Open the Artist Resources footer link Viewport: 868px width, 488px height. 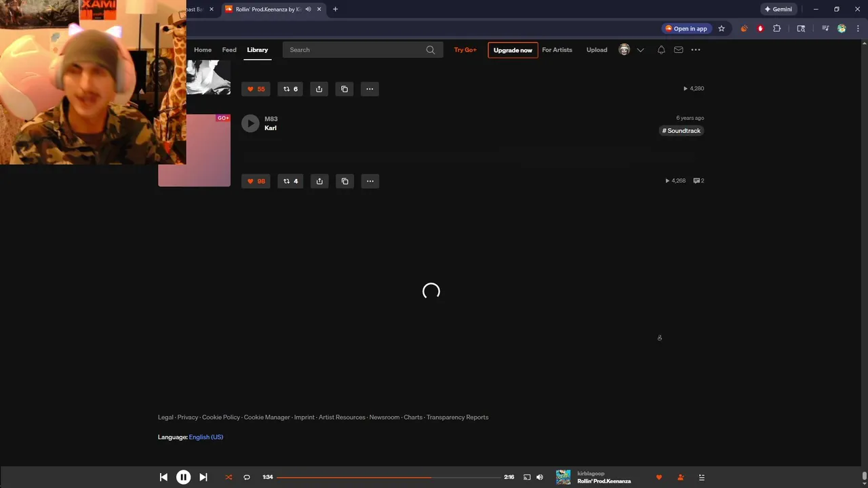pyautogui.click(x=342, y=418)
